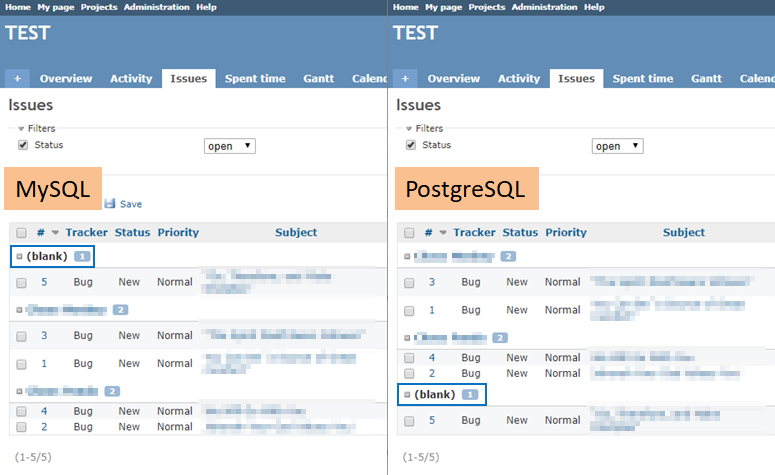
Task: Collapse the Filters section in PostgreSQL window
Action: pos(409,129)
